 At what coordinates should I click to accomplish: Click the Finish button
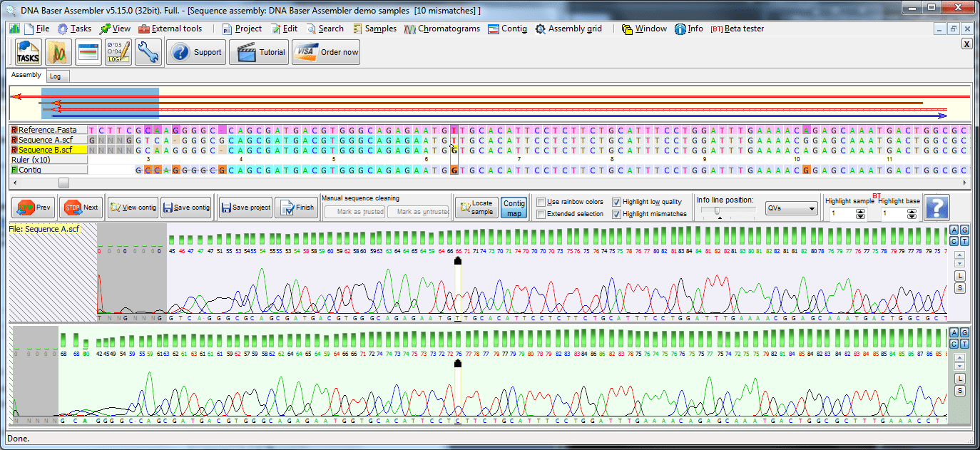pyautogui.click(x=297, y=208)
